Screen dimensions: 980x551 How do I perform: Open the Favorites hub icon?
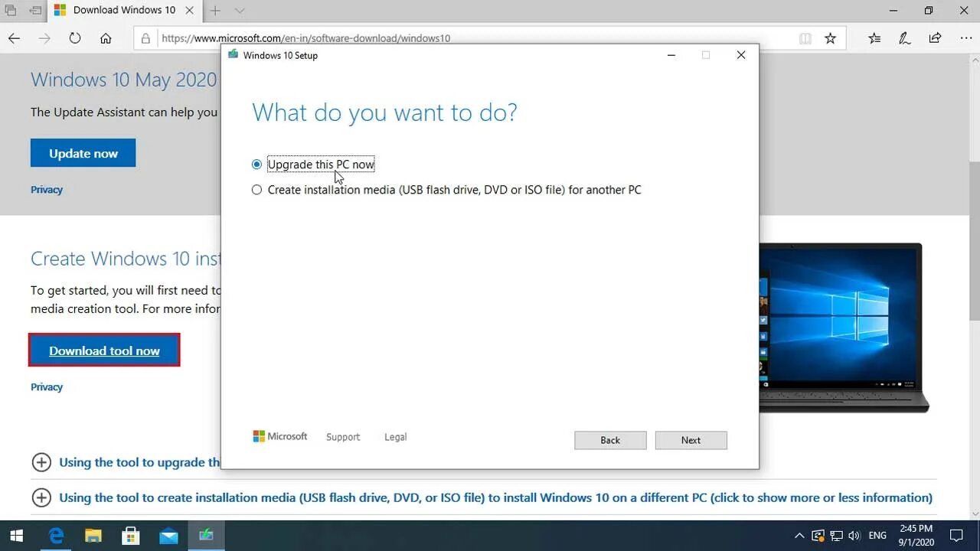click(x=874, y=38)
